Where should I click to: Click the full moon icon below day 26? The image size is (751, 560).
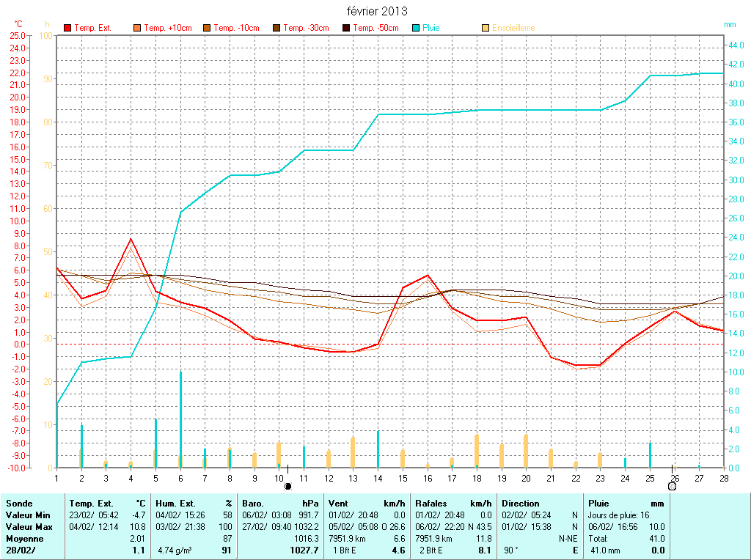click(672, 486)
